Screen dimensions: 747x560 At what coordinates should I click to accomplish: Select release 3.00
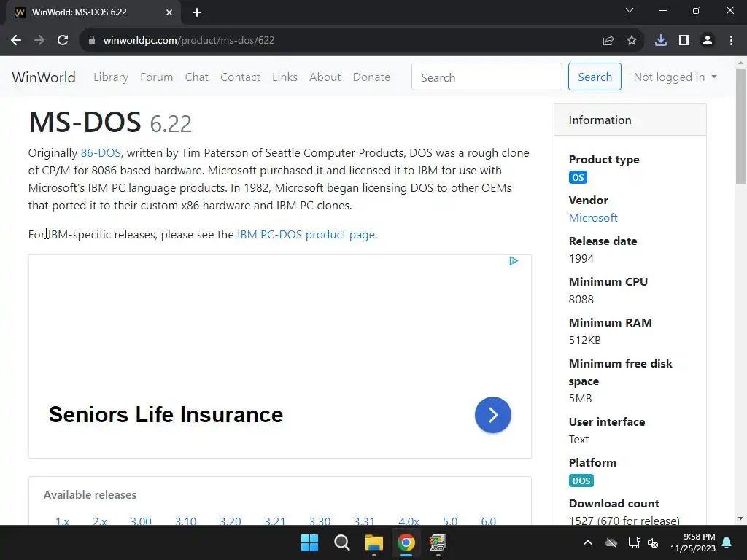pos(141,521)
